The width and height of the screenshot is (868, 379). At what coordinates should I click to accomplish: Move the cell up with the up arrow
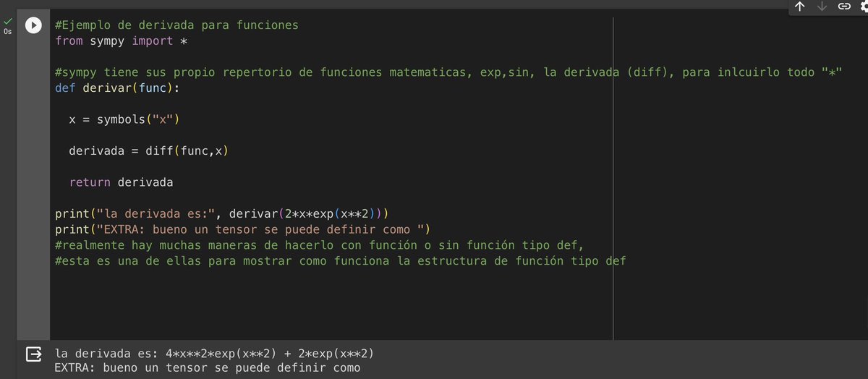[x=799, y=7]
